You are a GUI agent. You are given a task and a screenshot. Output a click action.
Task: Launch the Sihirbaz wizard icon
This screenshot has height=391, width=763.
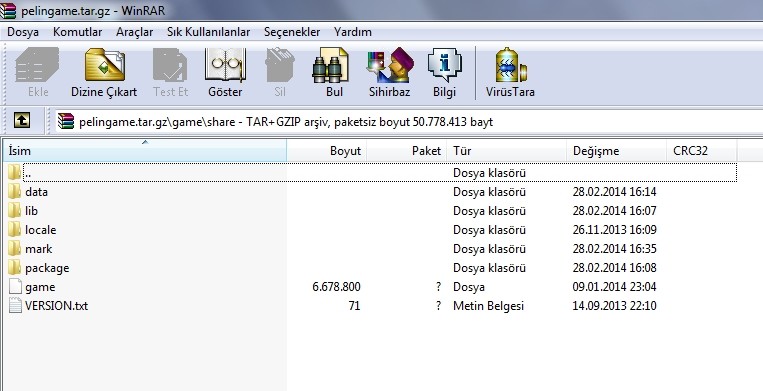[390, 65]
